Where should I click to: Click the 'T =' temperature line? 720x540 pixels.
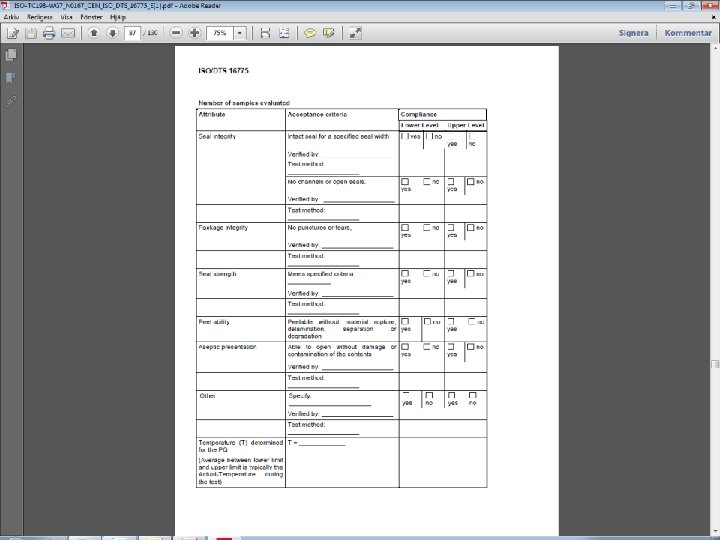[316, 443]
